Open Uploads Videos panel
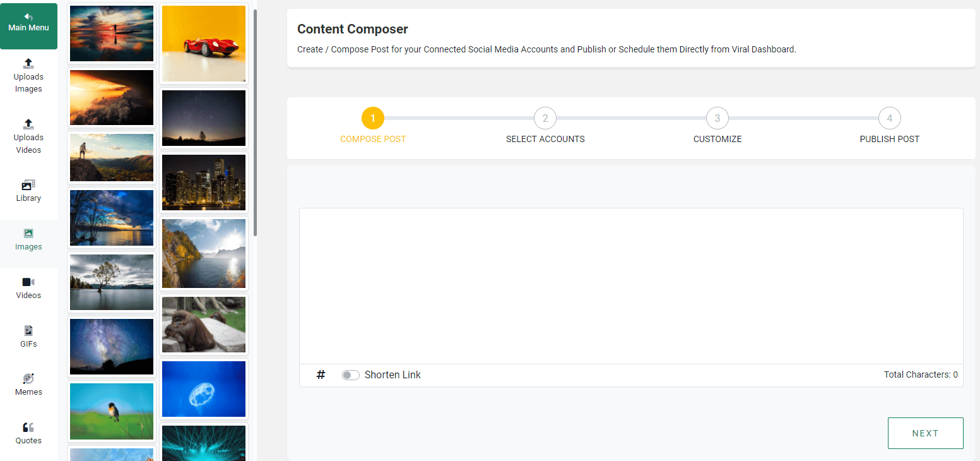Viewport: 980px width, 461px height. tap(28, 136)
